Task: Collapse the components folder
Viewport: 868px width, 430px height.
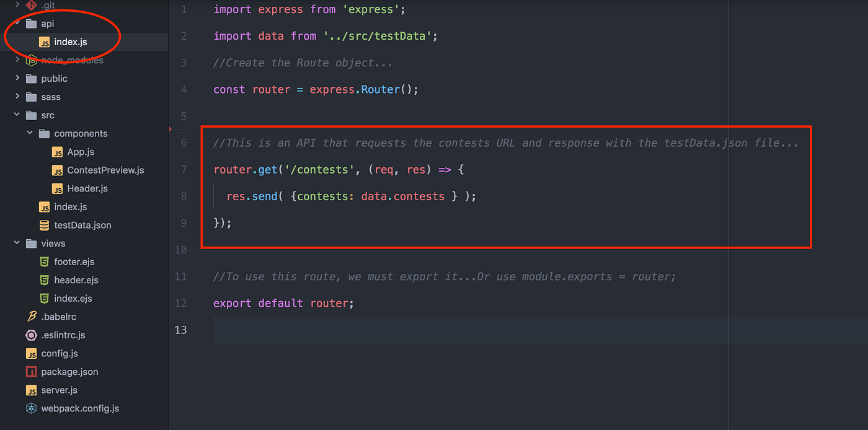Action: [x=29, y=133]
